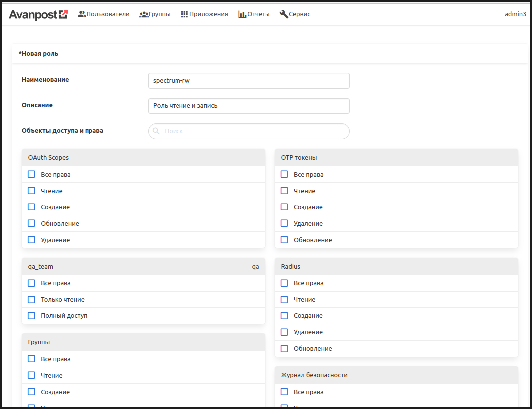
Task: Click the Applications grid icon
Action: [x=184, y=14]
